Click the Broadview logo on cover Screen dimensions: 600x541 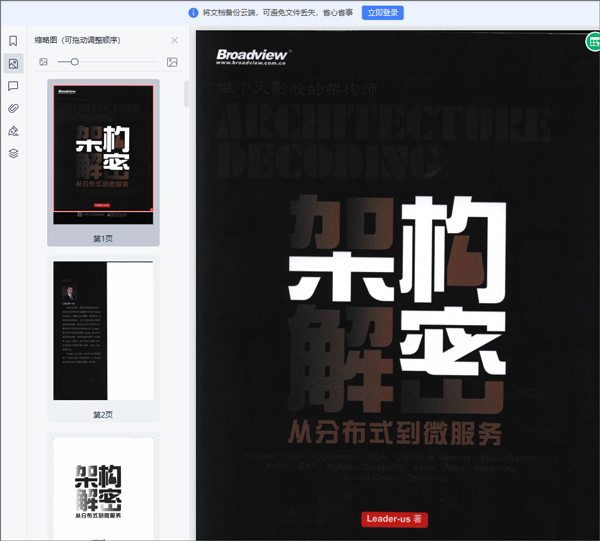253,57
